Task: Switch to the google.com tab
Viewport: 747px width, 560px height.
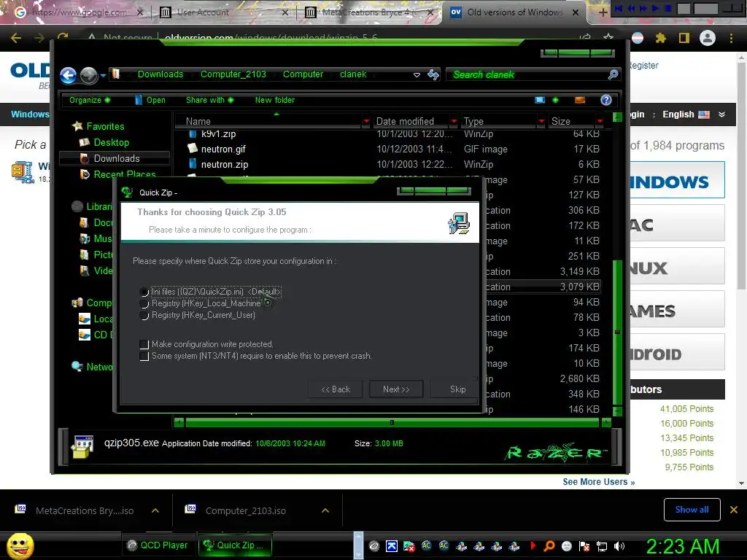Action: tap(79, 12)
